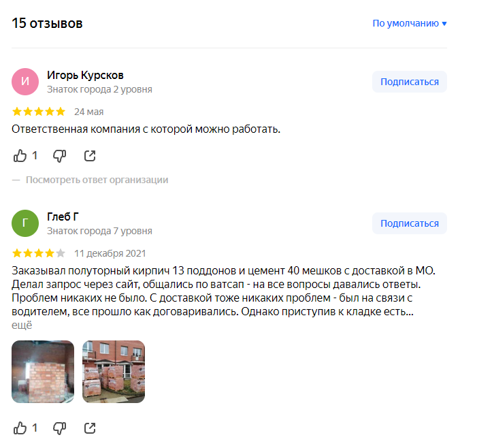477x448 pixels.
Task: Open Глеб Г's profile name link
Action: point(63,217)
